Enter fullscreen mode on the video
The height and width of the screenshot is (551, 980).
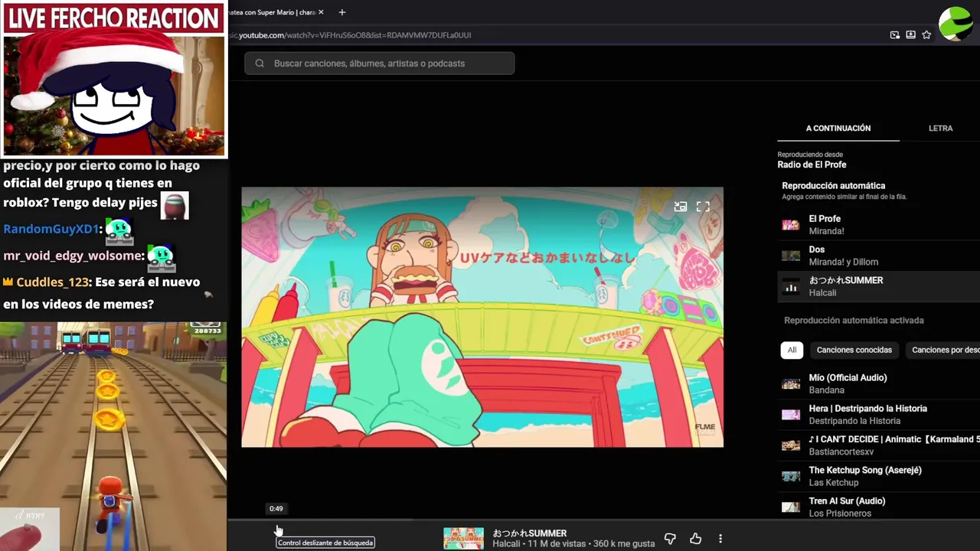pos(703,207)
